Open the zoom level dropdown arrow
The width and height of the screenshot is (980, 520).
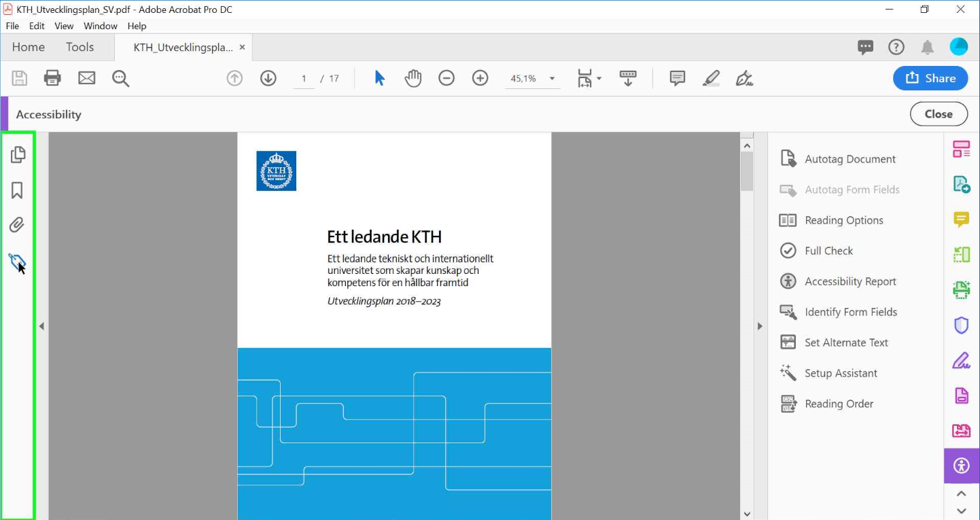point(552,79)
